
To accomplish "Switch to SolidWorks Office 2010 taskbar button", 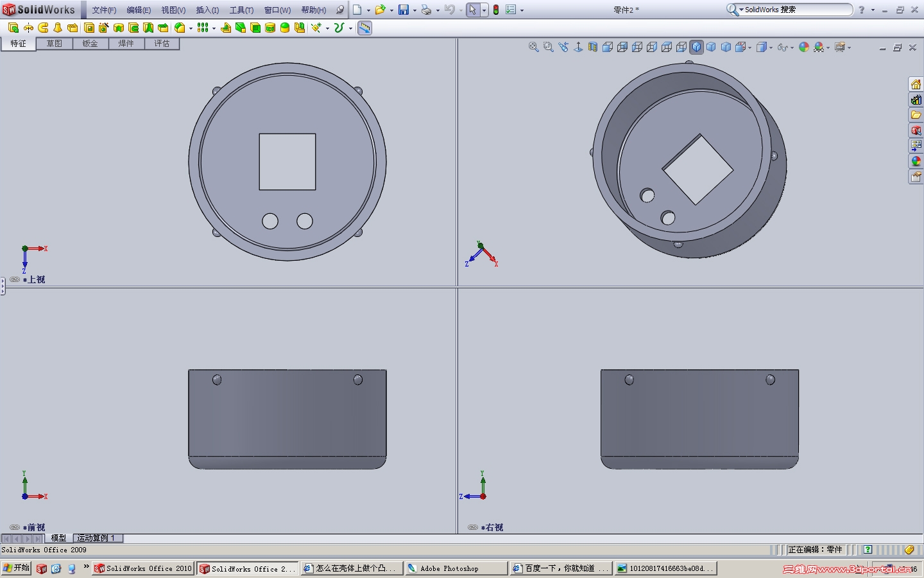I will pyautogui.click(x=143, y=568).
